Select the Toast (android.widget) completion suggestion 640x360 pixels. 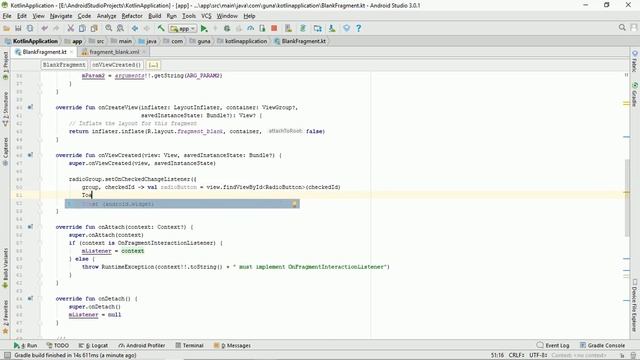pos(182,204)
